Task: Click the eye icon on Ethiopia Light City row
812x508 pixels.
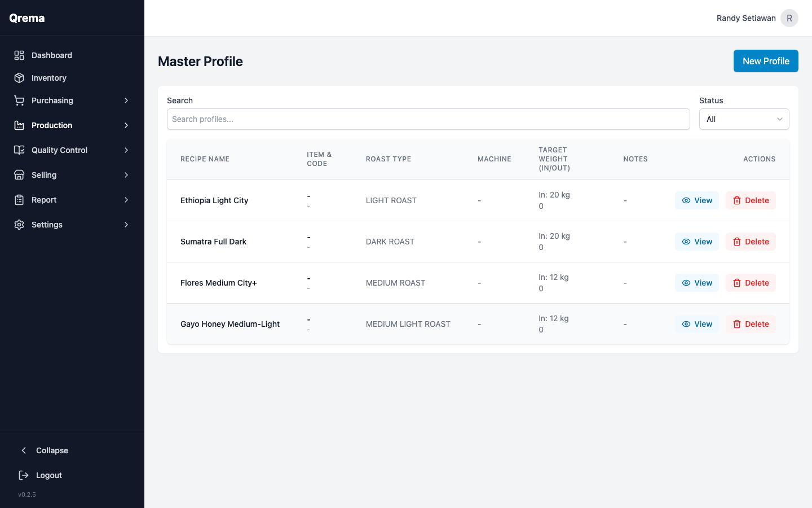Action: click(x=686, y=200)
